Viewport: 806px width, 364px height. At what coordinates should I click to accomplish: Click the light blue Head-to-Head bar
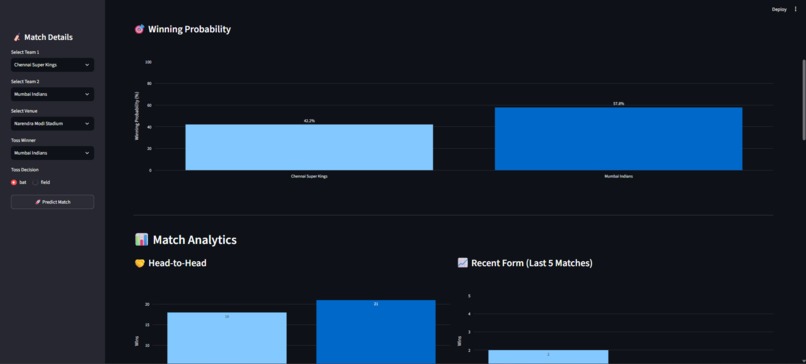point(227,338)
